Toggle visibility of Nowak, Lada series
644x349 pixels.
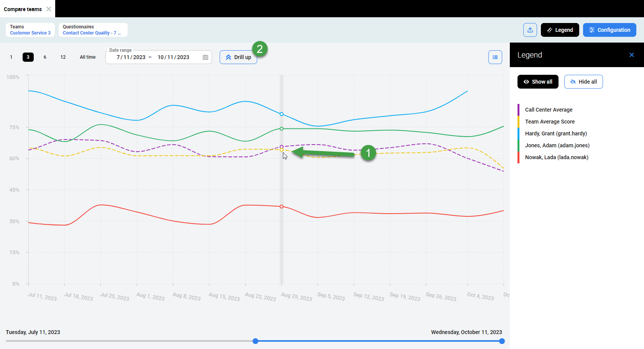tap(557, 157)
